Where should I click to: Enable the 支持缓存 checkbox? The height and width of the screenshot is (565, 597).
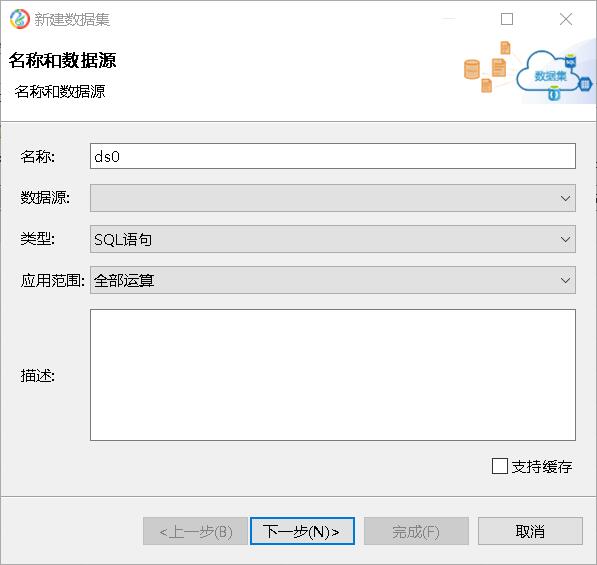[x=500, y=466]
